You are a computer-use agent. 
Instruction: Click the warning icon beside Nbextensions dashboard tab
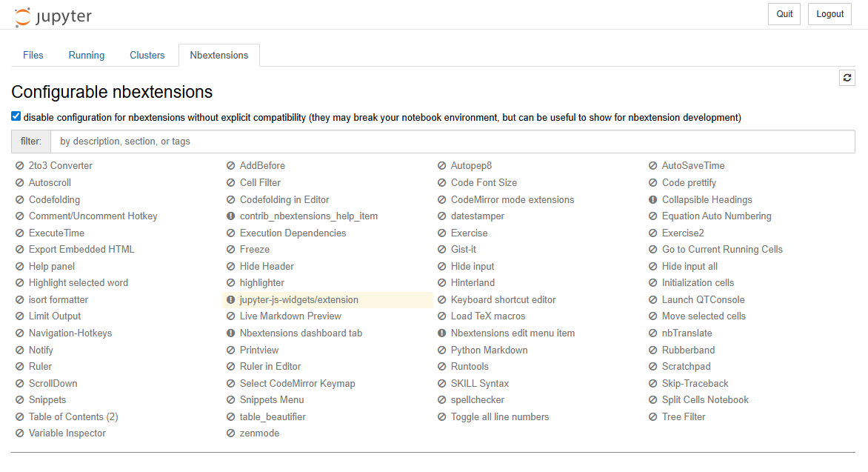point(231,333)
